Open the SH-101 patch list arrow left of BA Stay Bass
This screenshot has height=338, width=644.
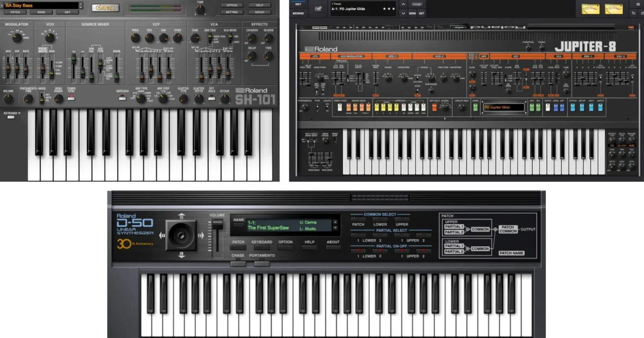pos(2,5)
